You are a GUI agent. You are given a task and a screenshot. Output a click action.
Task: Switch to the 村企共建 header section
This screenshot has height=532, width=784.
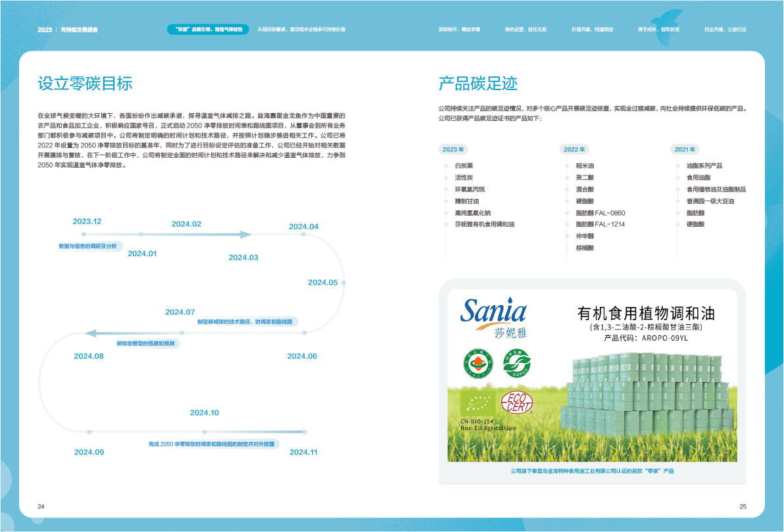(725, 30)
